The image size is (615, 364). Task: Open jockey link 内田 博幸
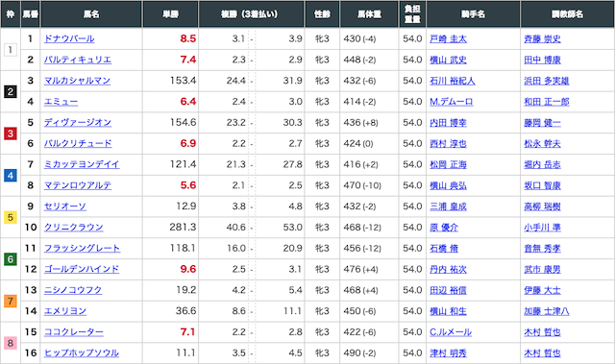click(449, 123)
